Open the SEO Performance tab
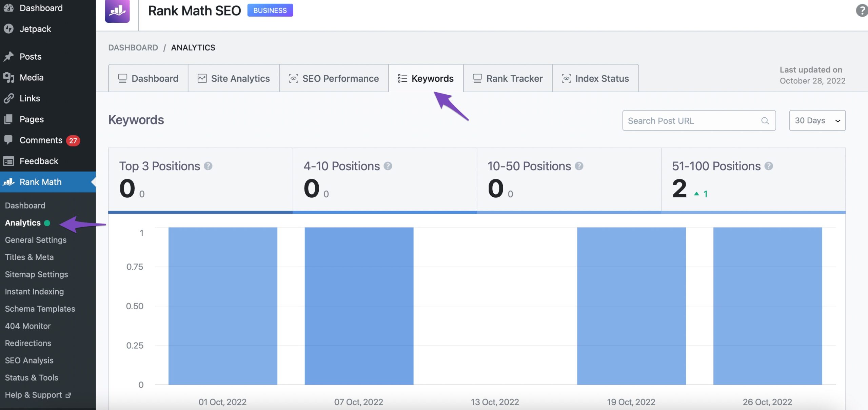The width and height of the screenshot is (868, 410). point(334,79)
